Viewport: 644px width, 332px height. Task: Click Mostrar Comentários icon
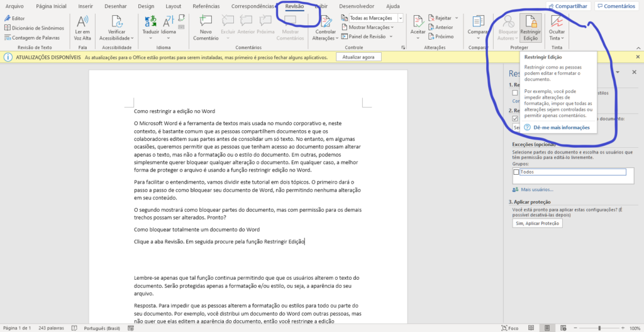[291, 21]
